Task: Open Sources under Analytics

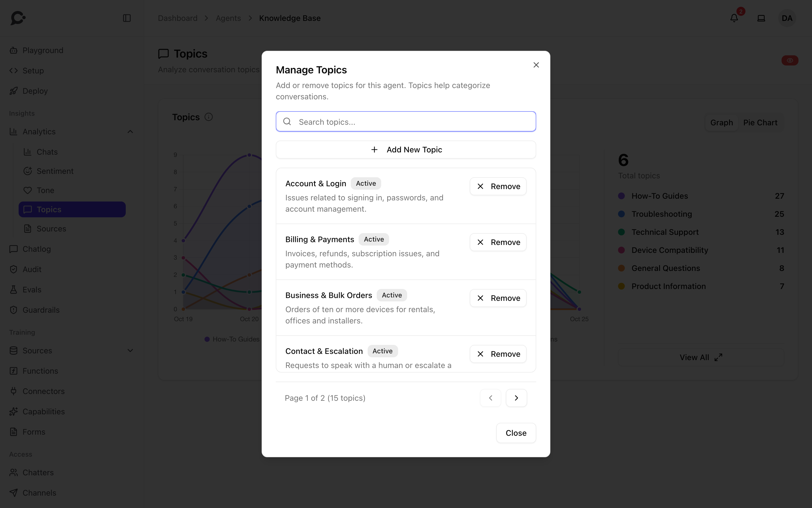Action: 72,229
